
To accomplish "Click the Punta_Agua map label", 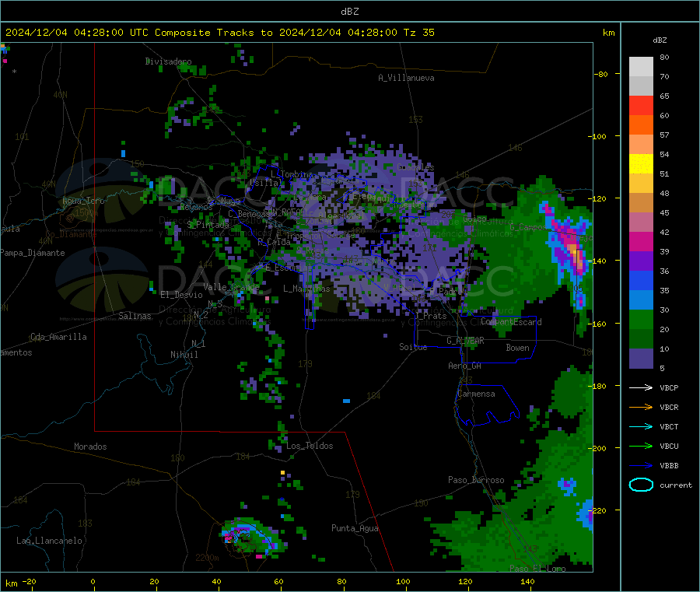I will pos(355,528).
